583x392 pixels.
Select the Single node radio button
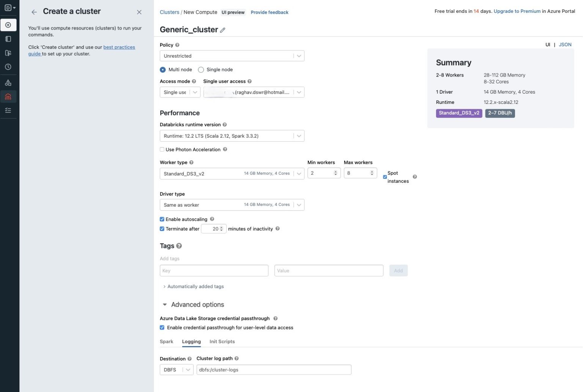click(x=200, y=69)
